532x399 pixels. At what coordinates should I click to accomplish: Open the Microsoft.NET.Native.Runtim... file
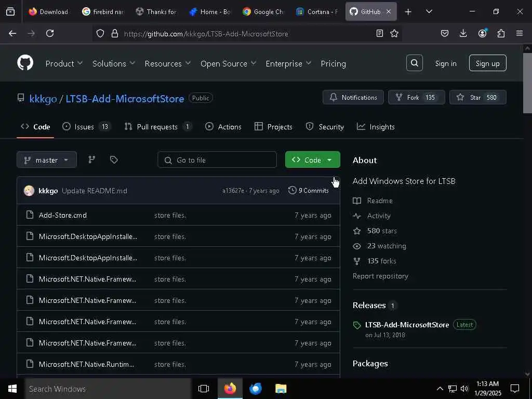tap(86, 364)
